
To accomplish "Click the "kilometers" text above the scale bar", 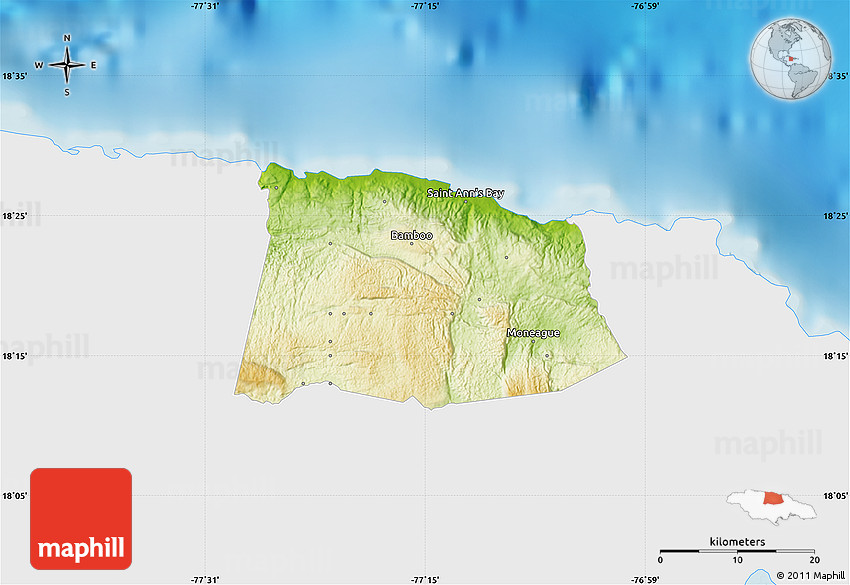I will 737,541.
